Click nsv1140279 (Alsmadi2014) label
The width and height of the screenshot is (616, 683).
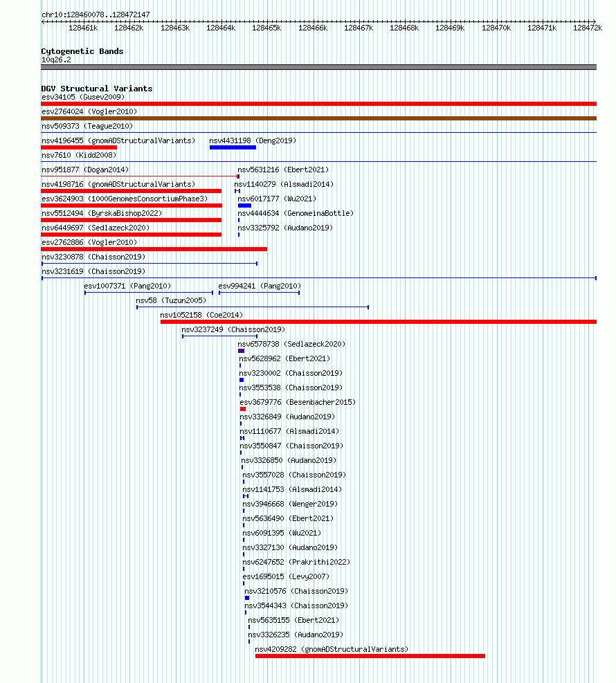[x=284, y=184]
